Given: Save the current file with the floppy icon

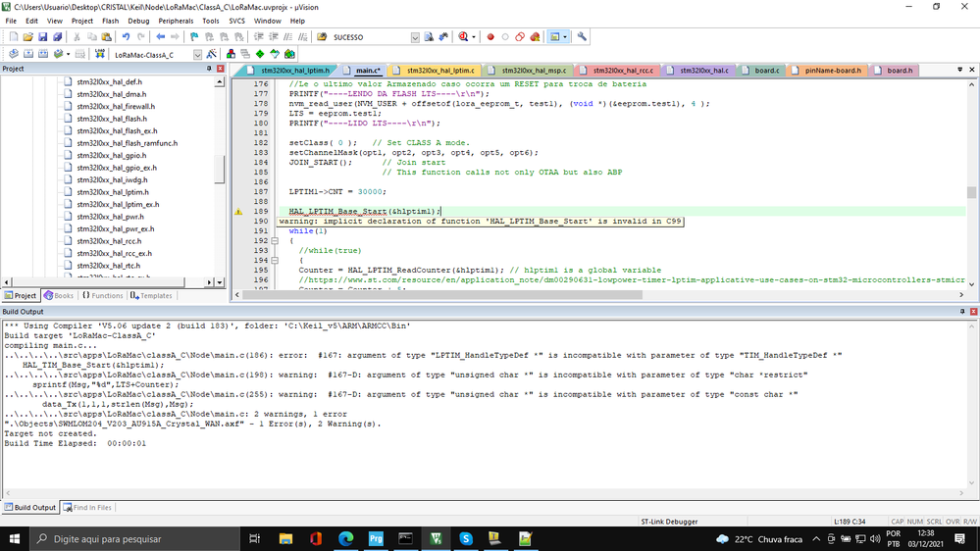Looking at the screenshot, I should pos(42,37).
